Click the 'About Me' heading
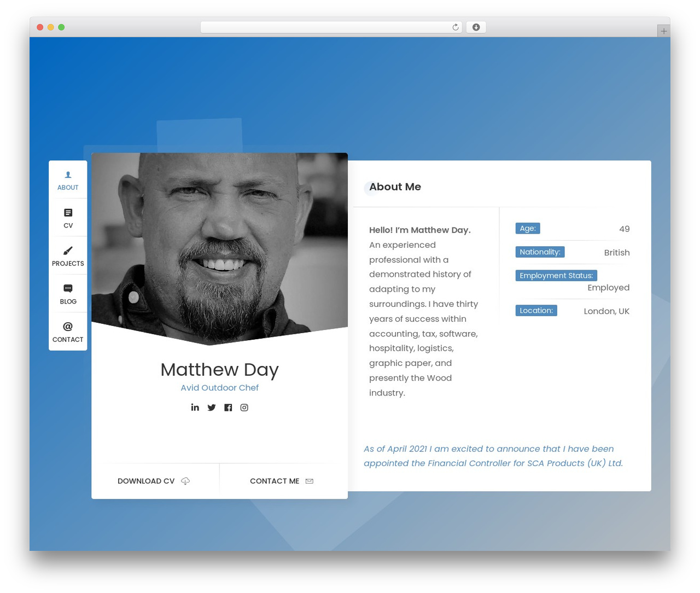Screen dimensions: 700x593 pyautogui.click(x=395, y=187)
